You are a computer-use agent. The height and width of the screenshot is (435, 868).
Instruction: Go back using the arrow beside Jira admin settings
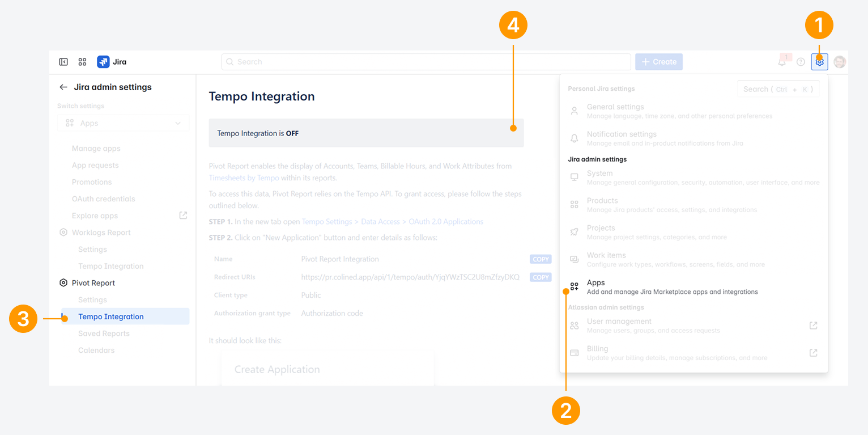63,87
